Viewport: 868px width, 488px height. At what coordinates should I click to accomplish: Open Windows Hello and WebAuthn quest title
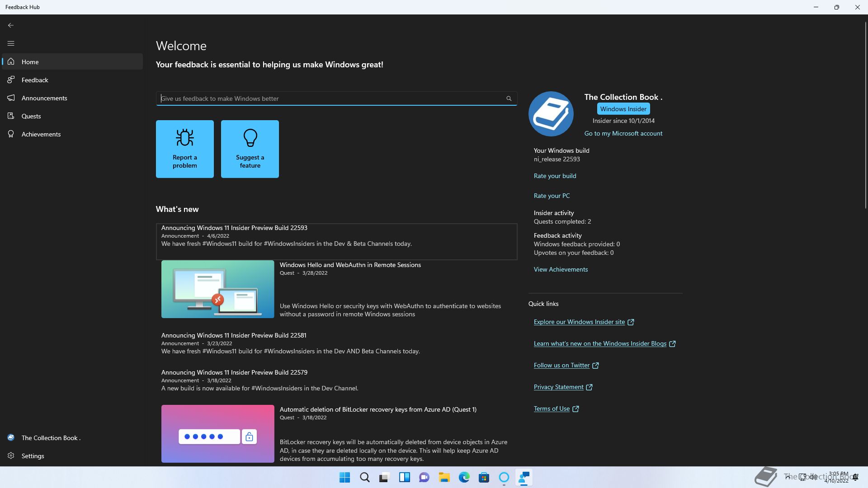[x=350, y=265]
